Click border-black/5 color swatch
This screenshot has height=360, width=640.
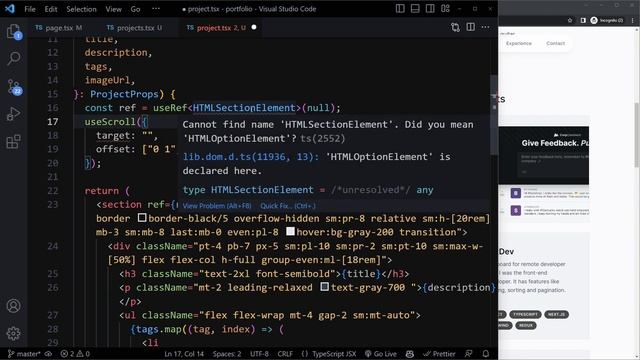(142, 218)
